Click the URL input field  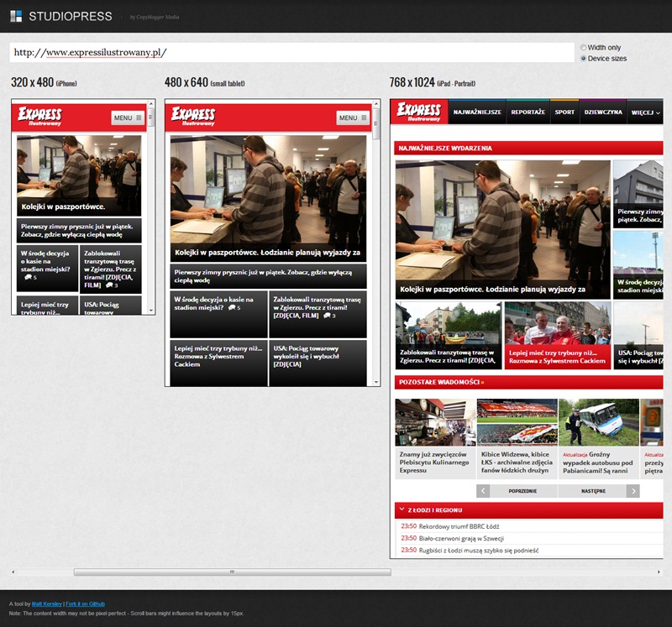point(291,52)
